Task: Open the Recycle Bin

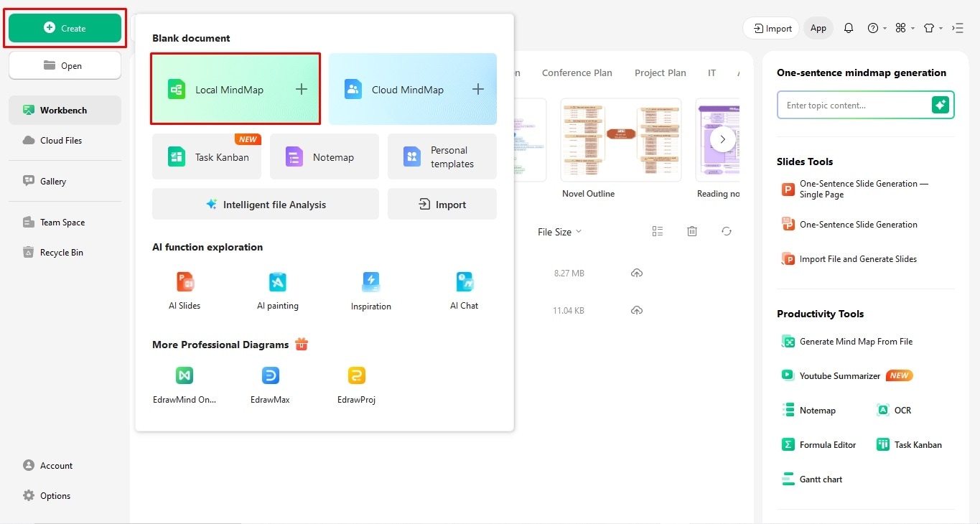Action: (x=65, y=252)
